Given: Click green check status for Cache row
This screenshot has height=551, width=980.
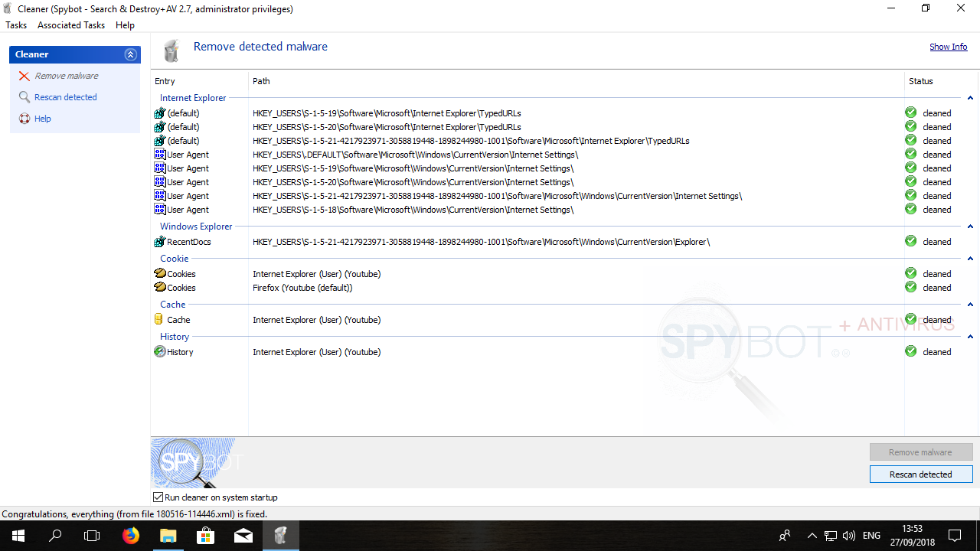Looking at the screenshot, I should pos(911,319).
